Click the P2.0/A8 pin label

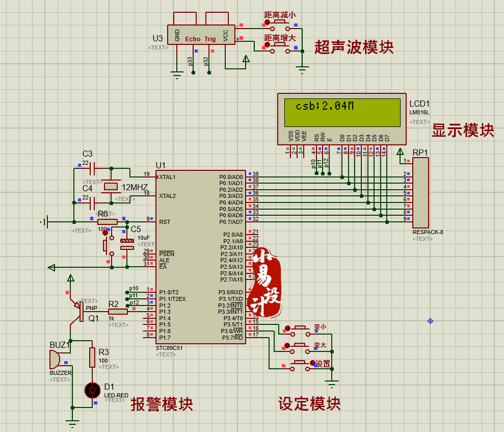233,235
